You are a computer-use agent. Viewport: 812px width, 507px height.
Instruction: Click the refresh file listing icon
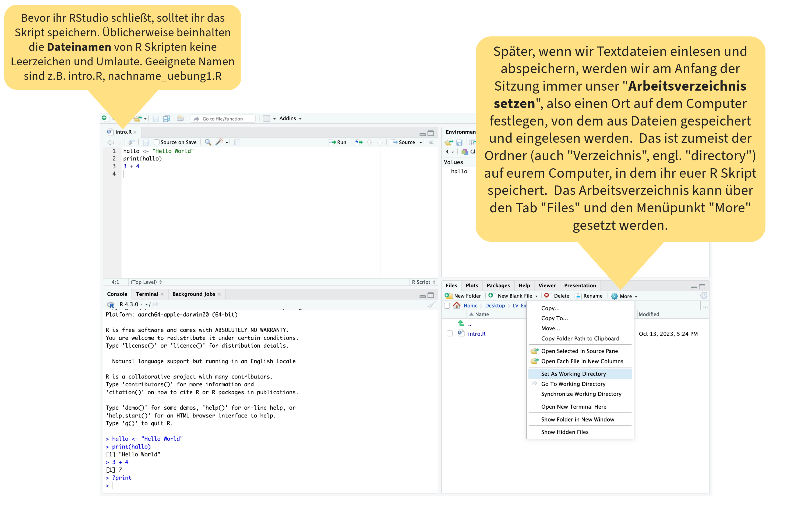point(704,296)
